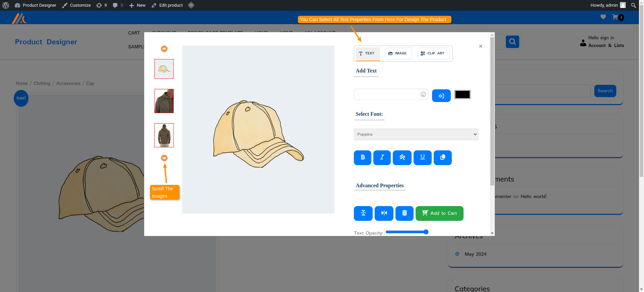Select the hoodie front thumbnail
The width and height of the screenshot is (644, 292).
tap(164, 101)
